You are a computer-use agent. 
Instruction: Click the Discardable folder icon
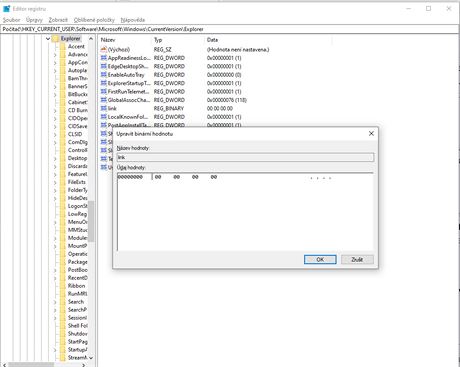(63, 166)
